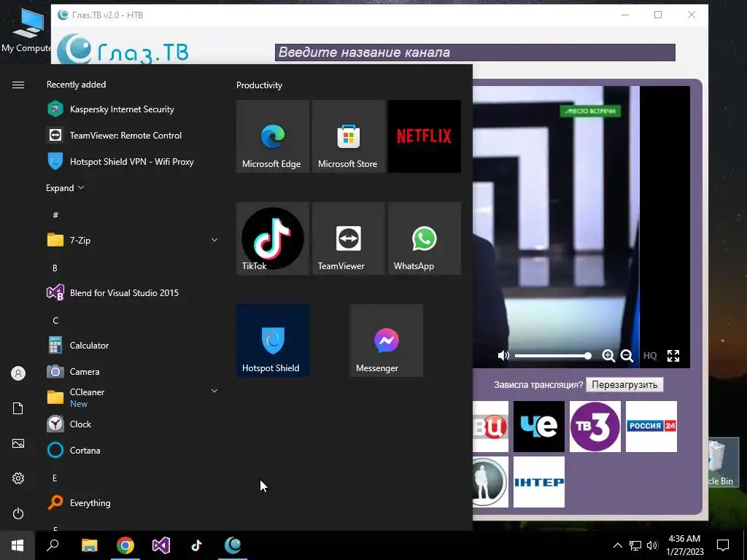Show hidden system tray icons

click(617, 545)
